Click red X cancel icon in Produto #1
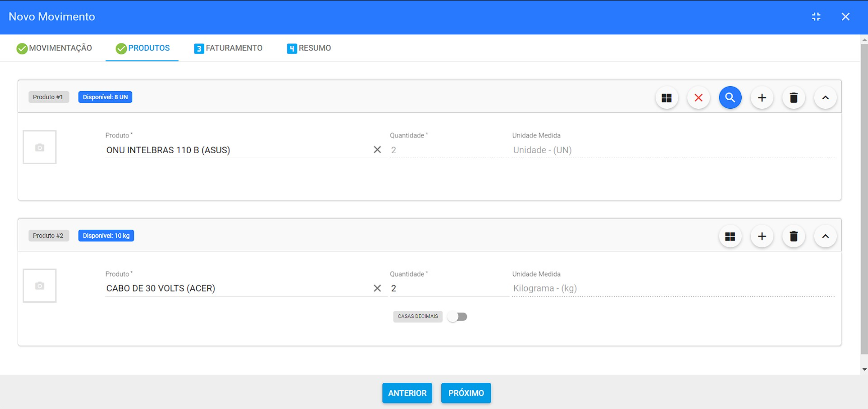 698,98
